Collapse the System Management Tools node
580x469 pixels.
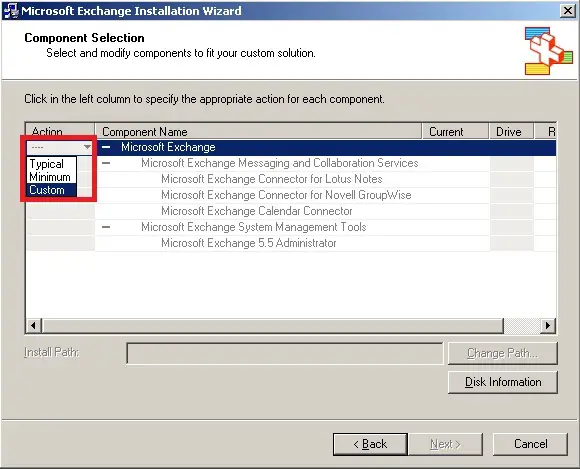[106, 227]
